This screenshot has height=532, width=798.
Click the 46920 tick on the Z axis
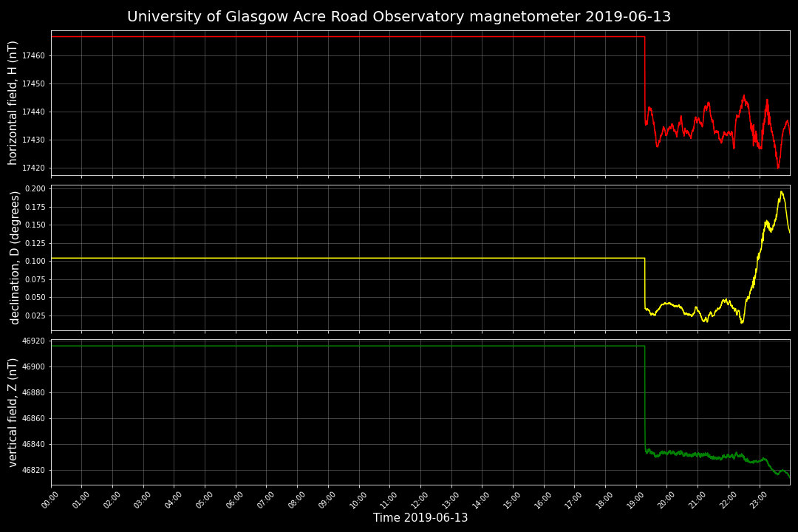tap(34, 341)
